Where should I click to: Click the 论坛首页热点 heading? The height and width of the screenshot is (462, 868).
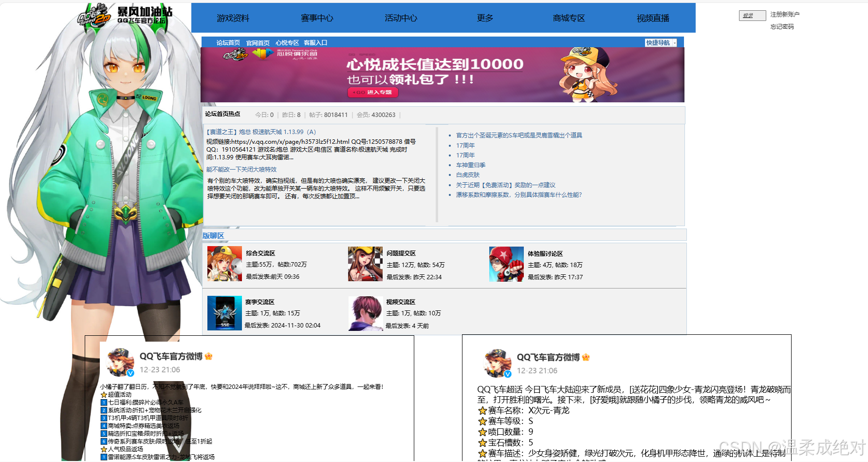222,114
